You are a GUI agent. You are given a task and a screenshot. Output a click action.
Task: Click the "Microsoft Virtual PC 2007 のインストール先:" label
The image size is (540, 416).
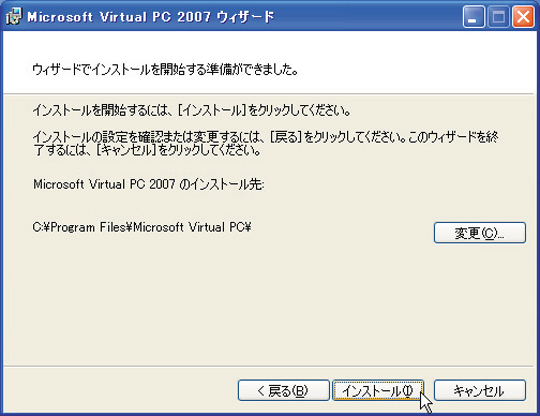coord(149,184)
